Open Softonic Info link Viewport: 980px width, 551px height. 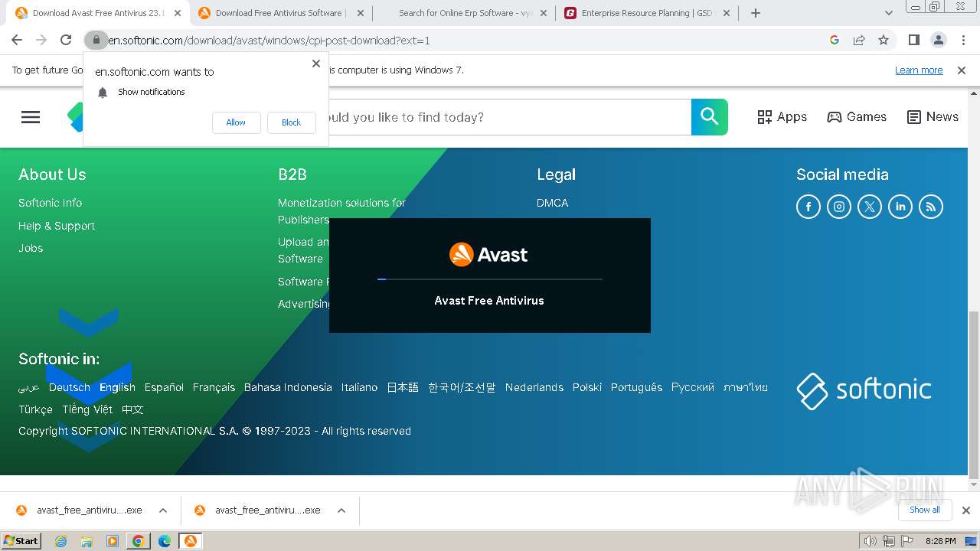point(50,203)
